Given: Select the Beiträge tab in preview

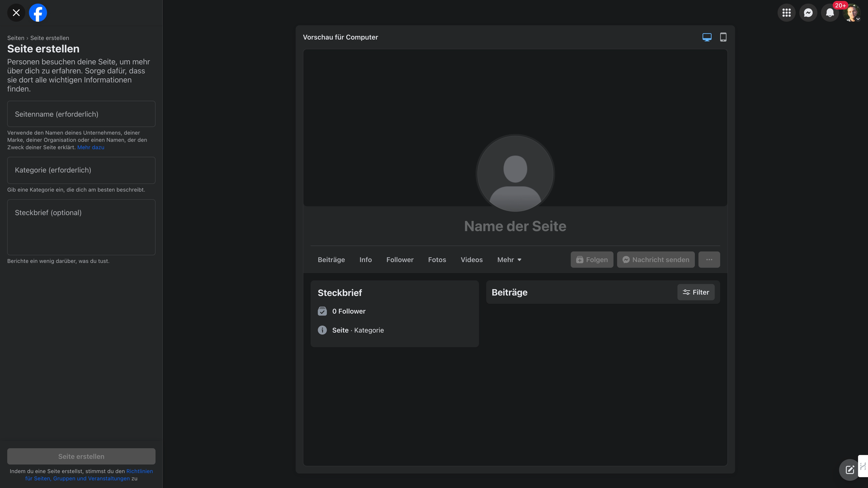Looking at the screenshot, I should (x=331, y=260).
